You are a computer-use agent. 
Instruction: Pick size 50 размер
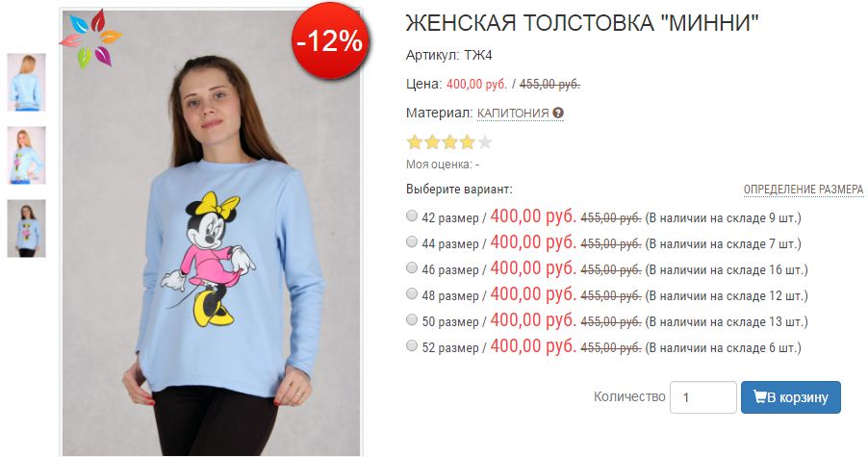[411, 319]
